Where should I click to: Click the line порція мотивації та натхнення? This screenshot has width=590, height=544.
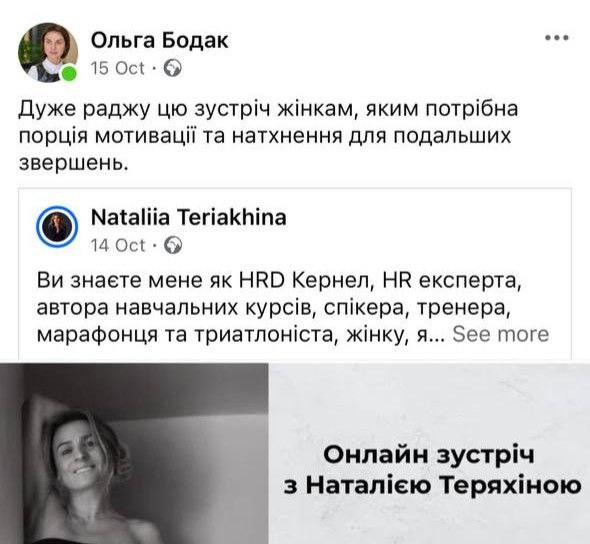click(x=265, y=135)
